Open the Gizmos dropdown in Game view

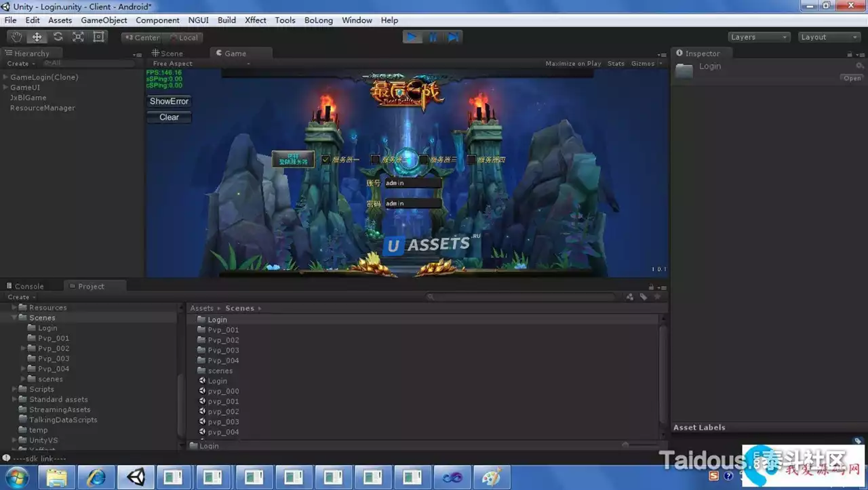pyautogui.click(x=646, y=64)
